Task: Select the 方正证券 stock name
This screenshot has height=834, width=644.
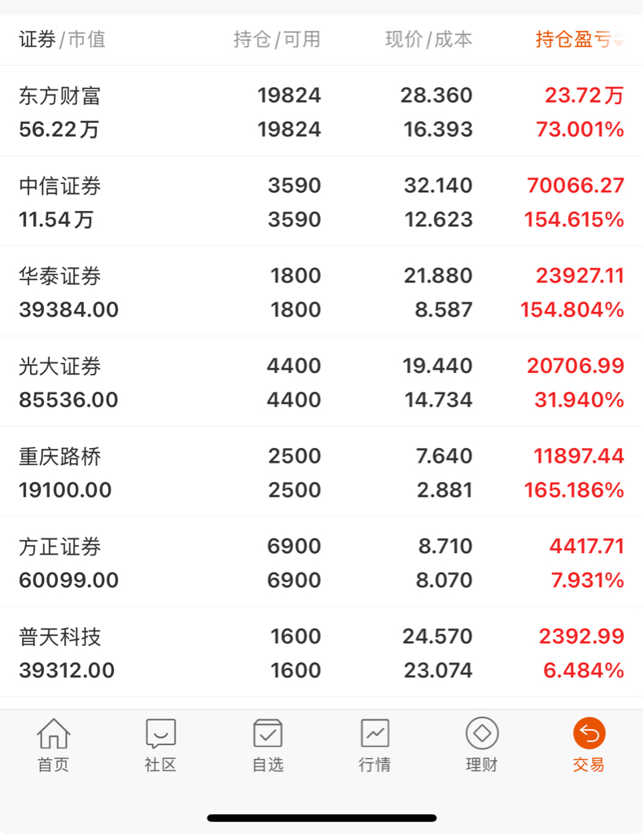Action: coord(60,546)
